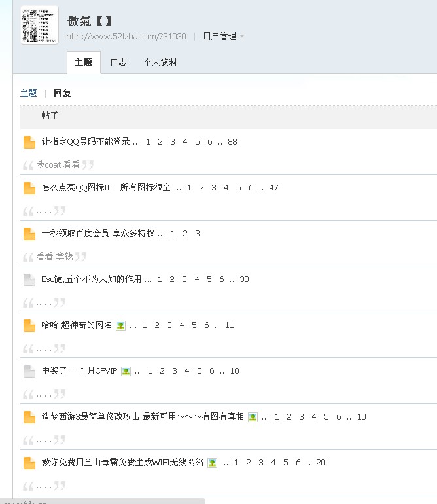
Task: Go to page 88 of 让指定QQ号码不能登录
Action: (232, 142)
